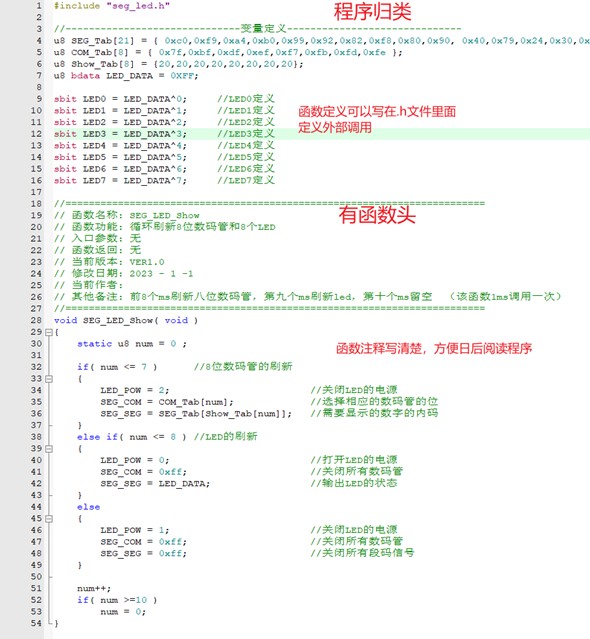The width and height of the screenshot is (590, 639).
Task: Click the //选择相应的数码管的位 comment
Action: pyautogui.click(x=374, y=402)
